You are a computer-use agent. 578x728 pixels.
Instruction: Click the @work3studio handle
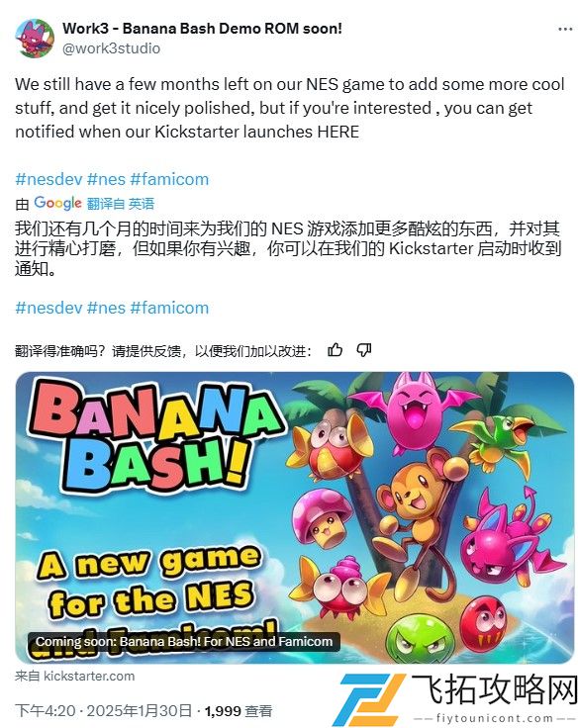[x=112, y=48]
